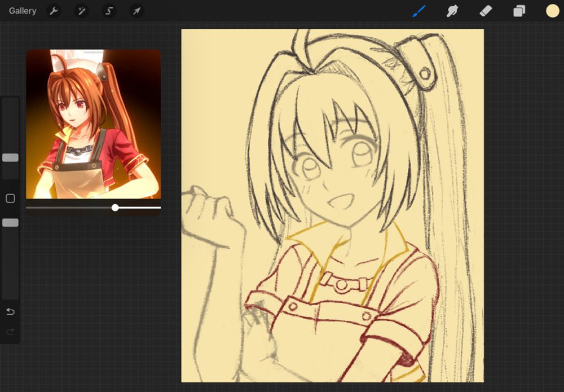Screen dimensions: 564x392
Task: Open the Actions wrench menu
Action: coord(54,11)
